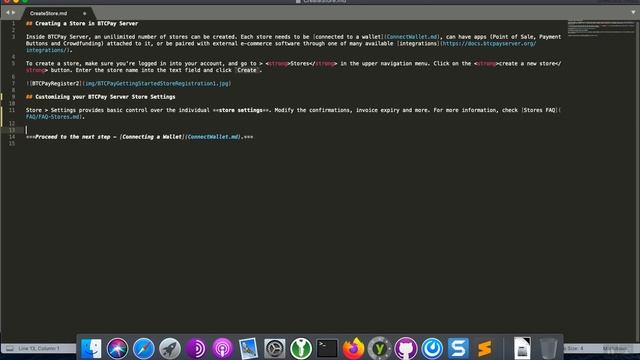The height and width of the screenshot is (360, 640).
Task: Open the green key password manager icon
Action: click(x=301, y=349)
